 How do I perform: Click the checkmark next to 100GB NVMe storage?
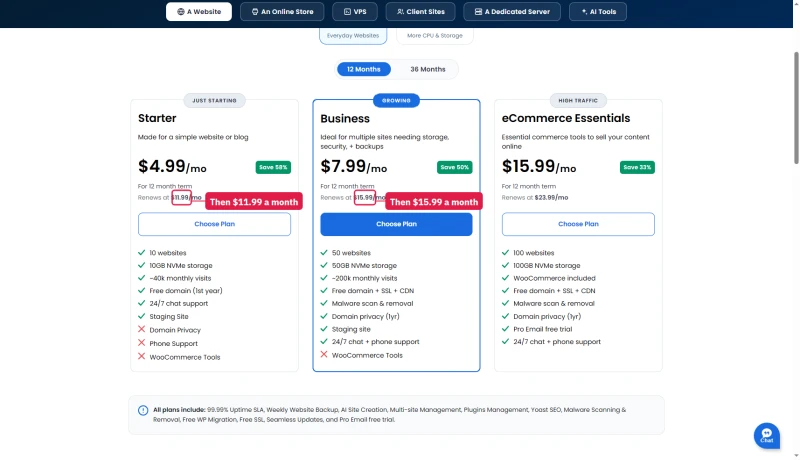[505, 265]
